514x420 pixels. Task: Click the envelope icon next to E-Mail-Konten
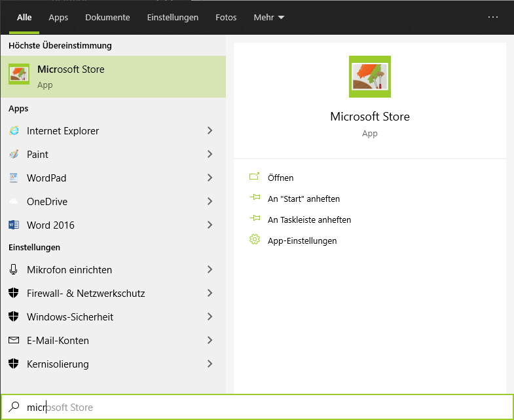[14, 340]
